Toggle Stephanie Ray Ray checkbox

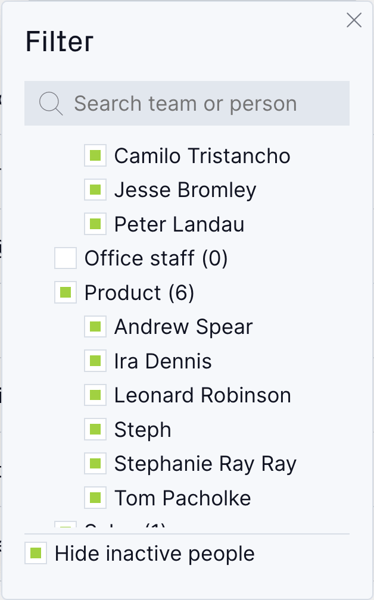(95, 463)
